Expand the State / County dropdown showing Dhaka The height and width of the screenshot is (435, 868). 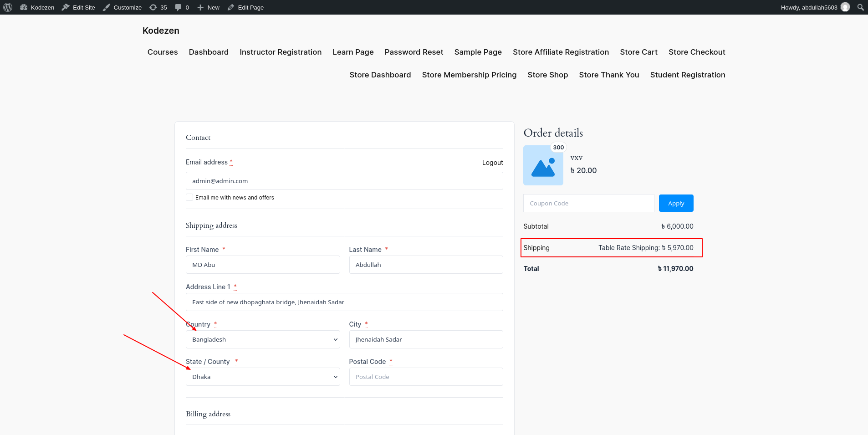[263, 377]
